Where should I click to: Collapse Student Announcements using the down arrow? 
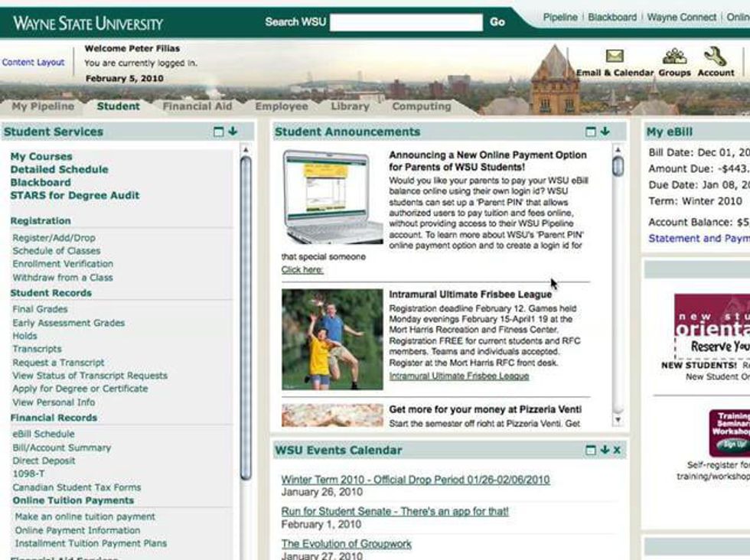click(x=605, y=132)
